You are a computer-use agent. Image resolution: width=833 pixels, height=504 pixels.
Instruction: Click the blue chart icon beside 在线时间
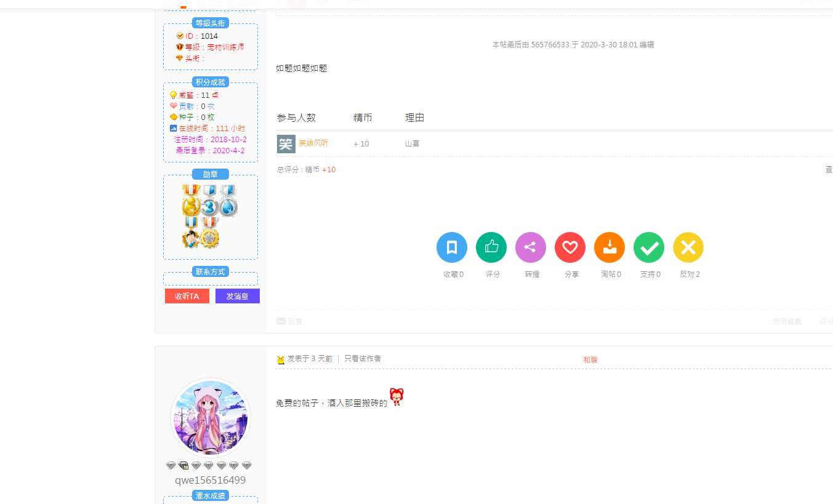(x=174, y=128)
